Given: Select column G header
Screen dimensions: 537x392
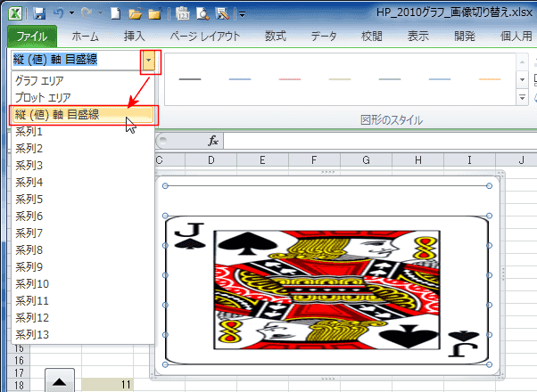Looking at the screenshot, I should [366, 159].
